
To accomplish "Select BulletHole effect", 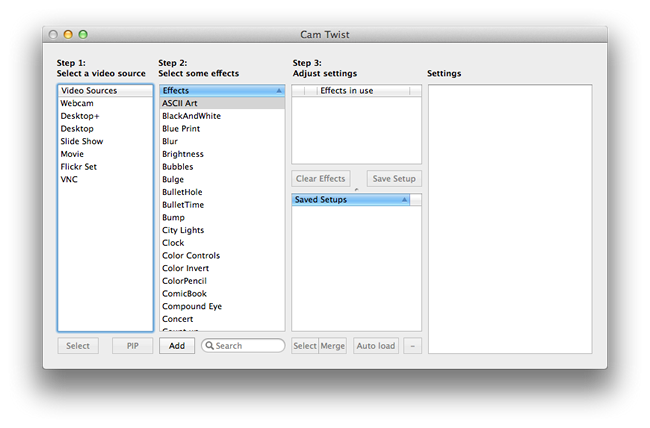I will (222, 192).
